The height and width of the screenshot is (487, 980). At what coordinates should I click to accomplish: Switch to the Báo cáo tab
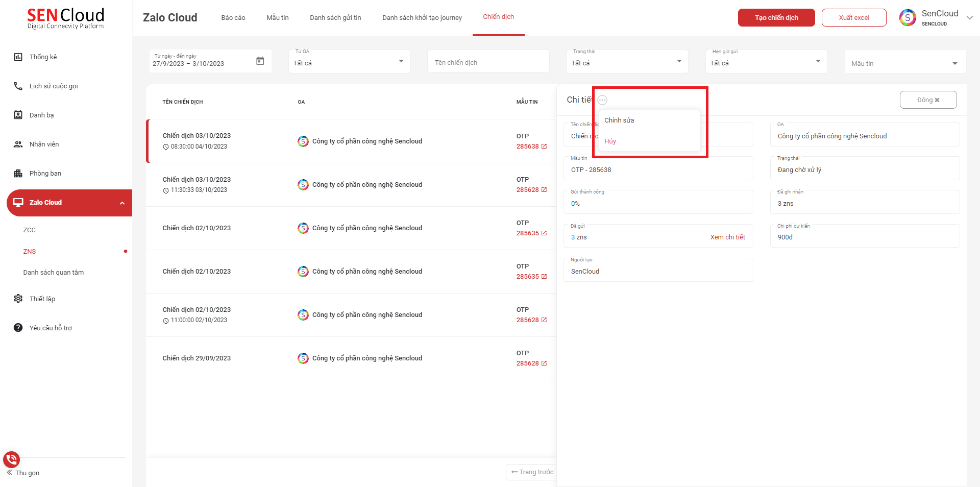pyautogui.click(x=233, y=17)
